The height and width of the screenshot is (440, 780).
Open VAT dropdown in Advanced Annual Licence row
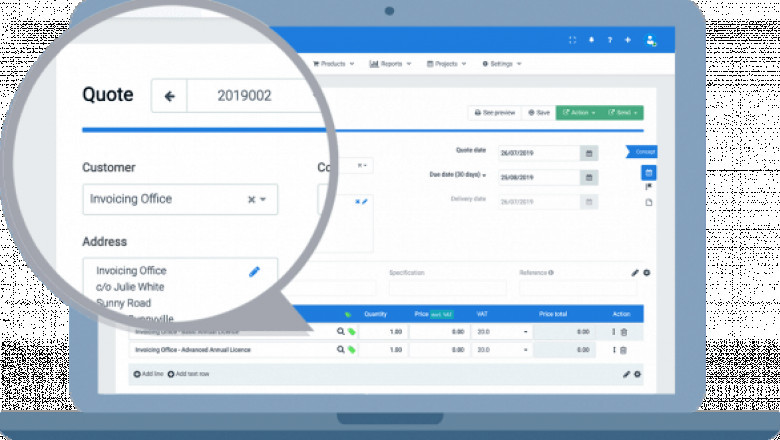pos(525,350)
